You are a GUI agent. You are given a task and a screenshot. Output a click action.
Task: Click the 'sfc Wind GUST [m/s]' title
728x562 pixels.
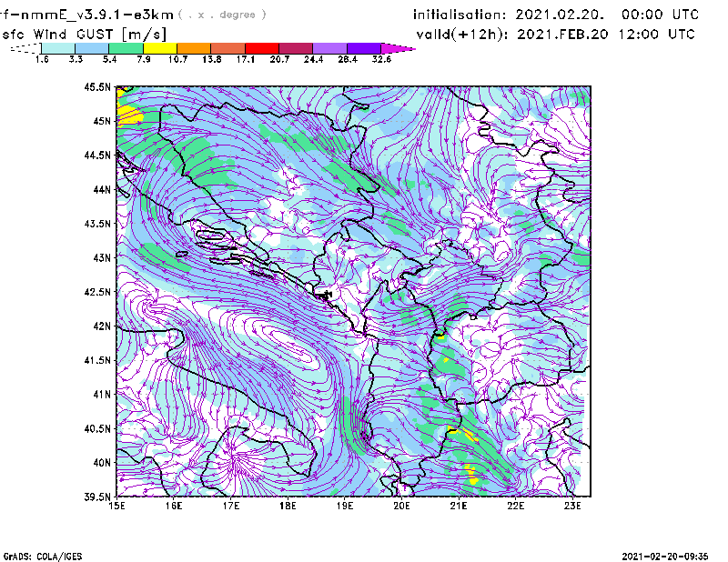(84, 35)
